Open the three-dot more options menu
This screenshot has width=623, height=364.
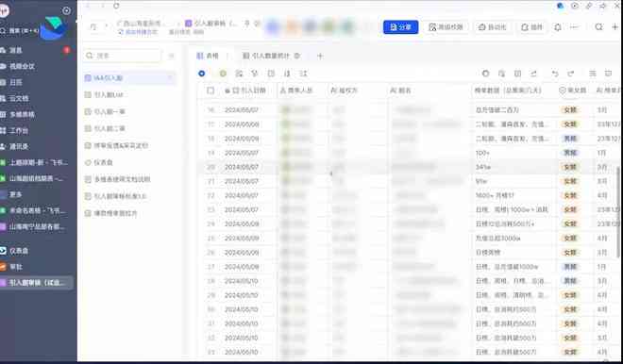[x=574, y=27]
